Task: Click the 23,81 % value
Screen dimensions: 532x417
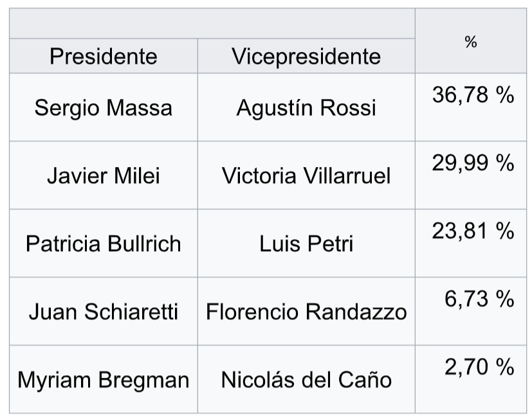Action: click(x=473, y=231)
